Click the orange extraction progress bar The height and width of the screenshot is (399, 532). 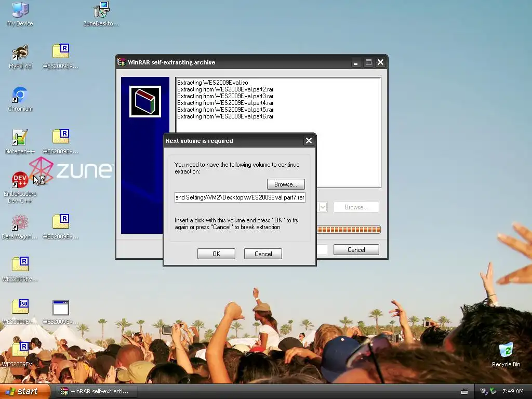tap(349, 230)
